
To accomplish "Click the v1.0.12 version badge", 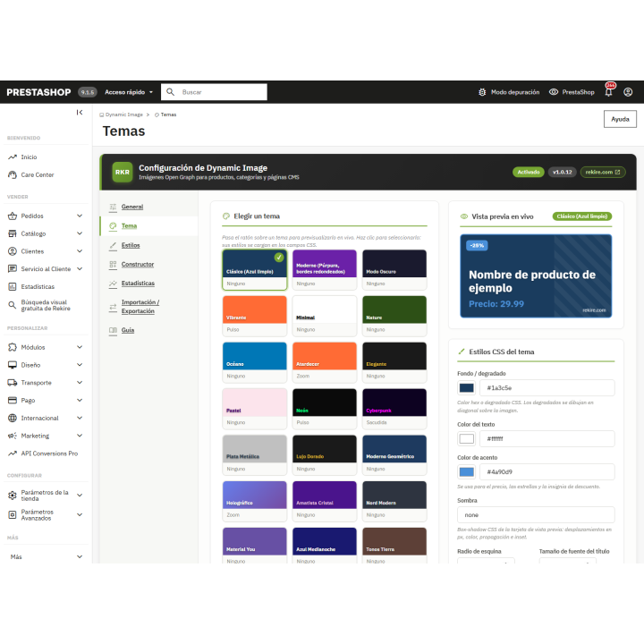I will (563, 172).
